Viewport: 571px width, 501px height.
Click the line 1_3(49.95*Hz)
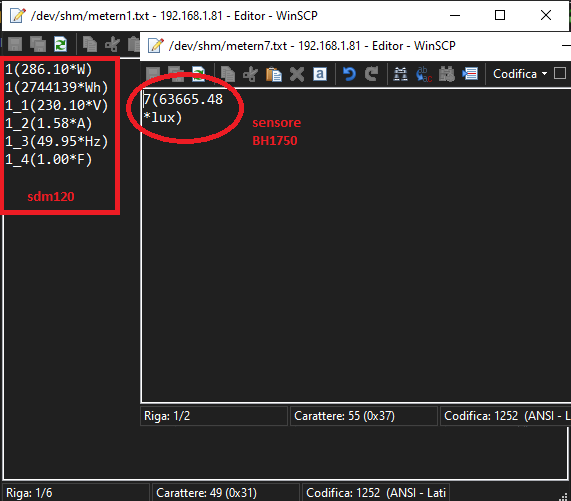coord(57,141)
